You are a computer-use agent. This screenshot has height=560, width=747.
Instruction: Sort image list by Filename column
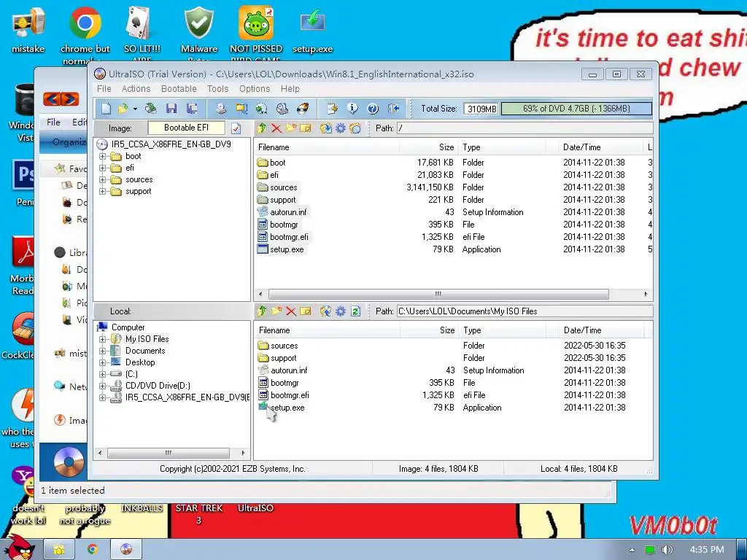(327, 147)
